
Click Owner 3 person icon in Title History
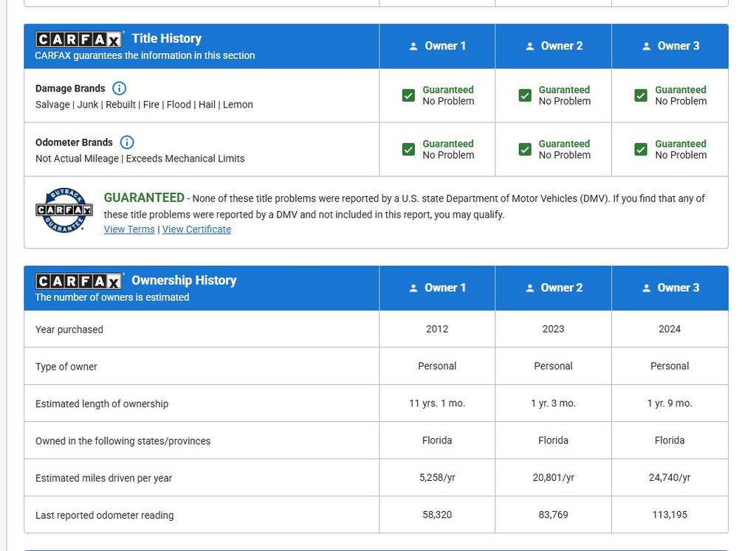pyautogui.click(x=646, y=46)
